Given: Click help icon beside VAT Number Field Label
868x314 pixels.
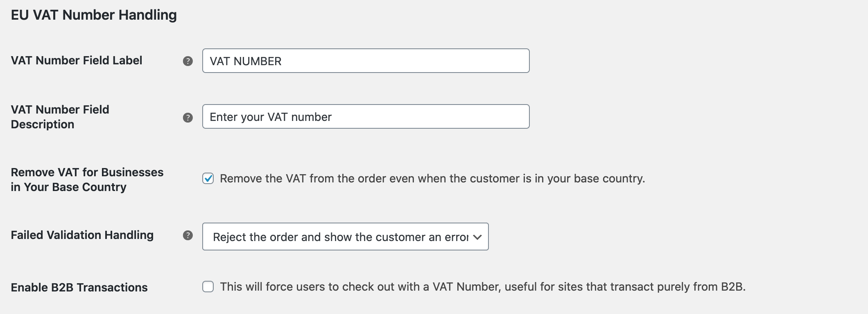Looking at the screenshot, I should click(188, 61).
